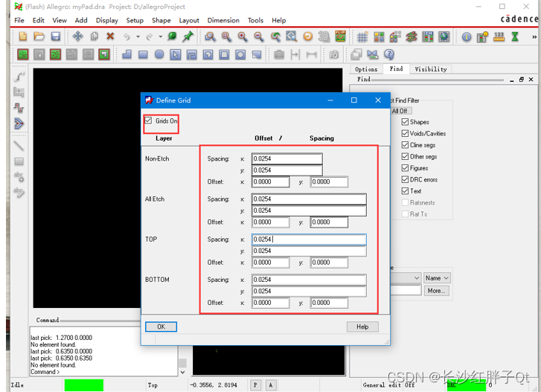
Task: Select the Move four-arrow tool
Action: click(x=77, y=36)
